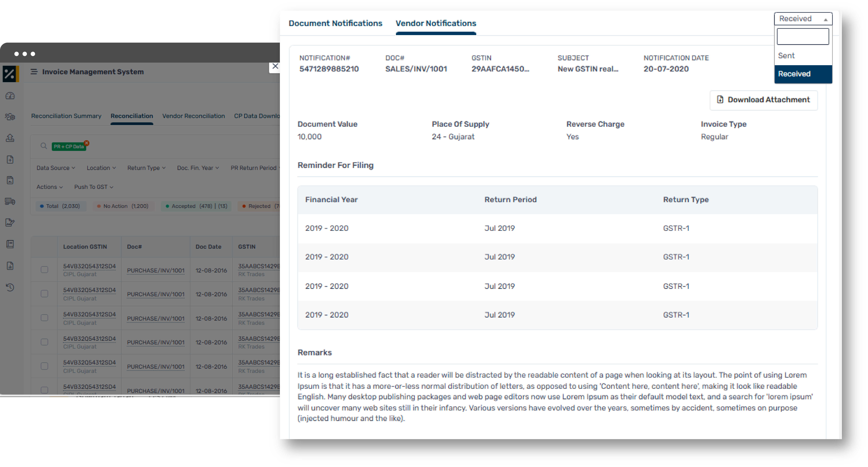Open the add document icon in sidebar

point(10,159)
